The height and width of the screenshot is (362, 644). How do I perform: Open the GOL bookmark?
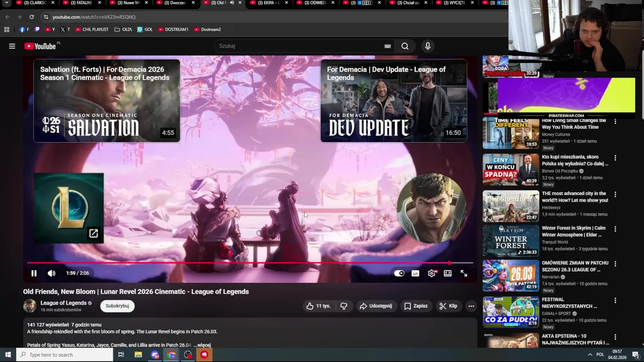click(x=145, y=29)
